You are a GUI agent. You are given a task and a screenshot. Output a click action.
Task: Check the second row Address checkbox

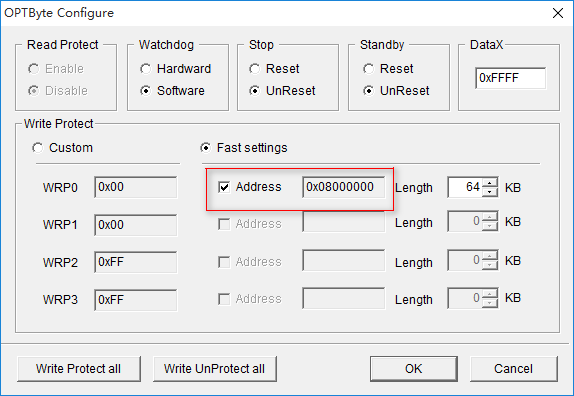[224, 224]
